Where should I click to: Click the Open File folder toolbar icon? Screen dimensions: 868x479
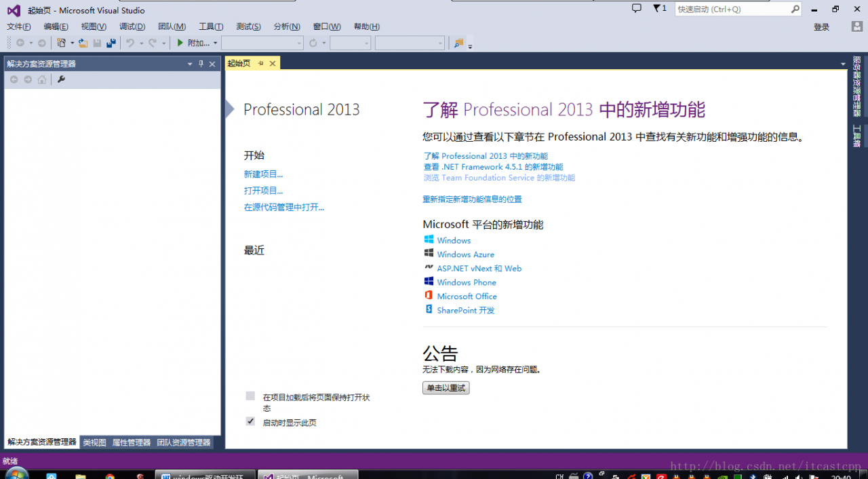click(x=83, y=43)
